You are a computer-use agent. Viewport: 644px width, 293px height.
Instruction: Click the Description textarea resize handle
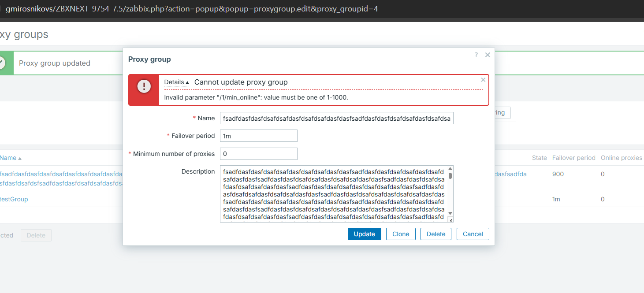point(450,219)
